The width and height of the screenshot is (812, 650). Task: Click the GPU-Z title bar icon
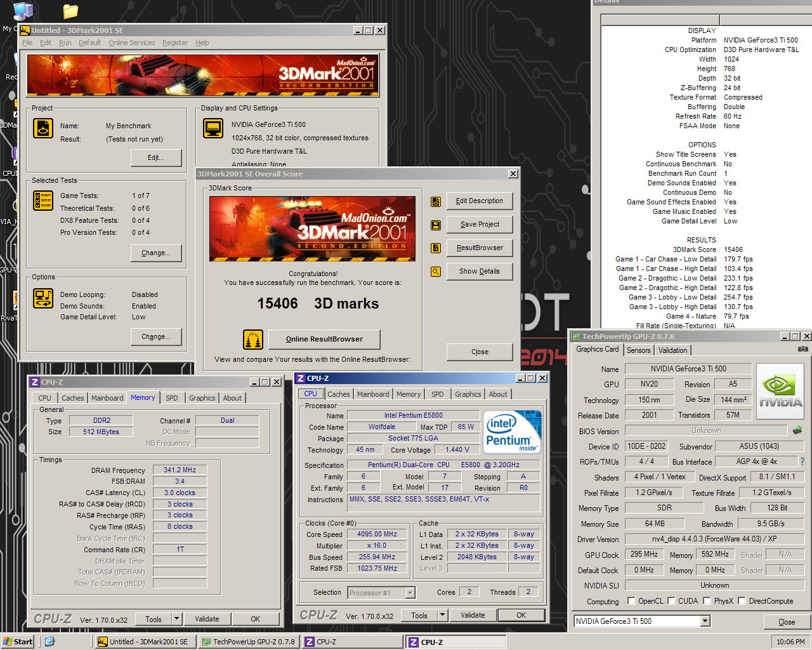[576, 336]
